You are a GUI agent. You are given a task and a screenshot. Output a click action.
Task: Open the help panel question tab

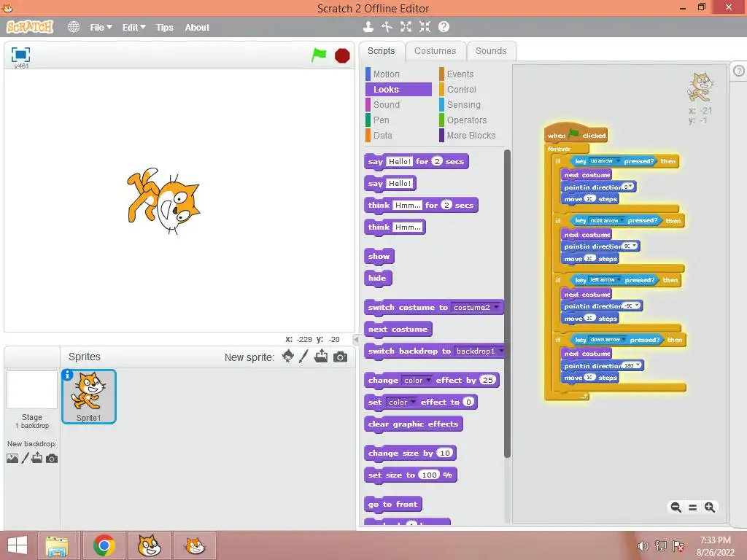tap(738, 71)
